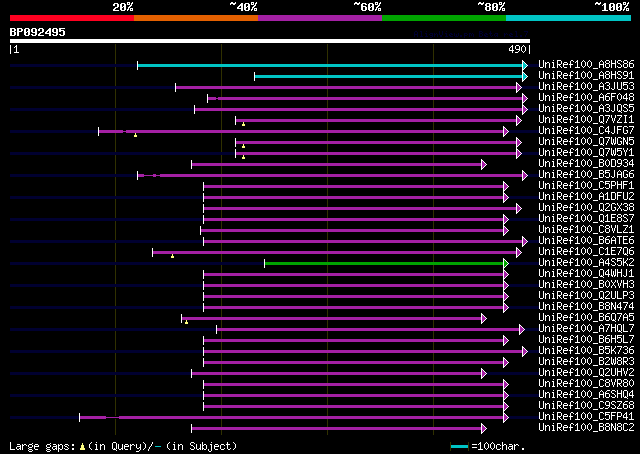The height and width of the screenshot is (454, 640).
Task: Click the start tick of the UniRef100_C4JFG7 alignment
Action: (x=98, y=131)
